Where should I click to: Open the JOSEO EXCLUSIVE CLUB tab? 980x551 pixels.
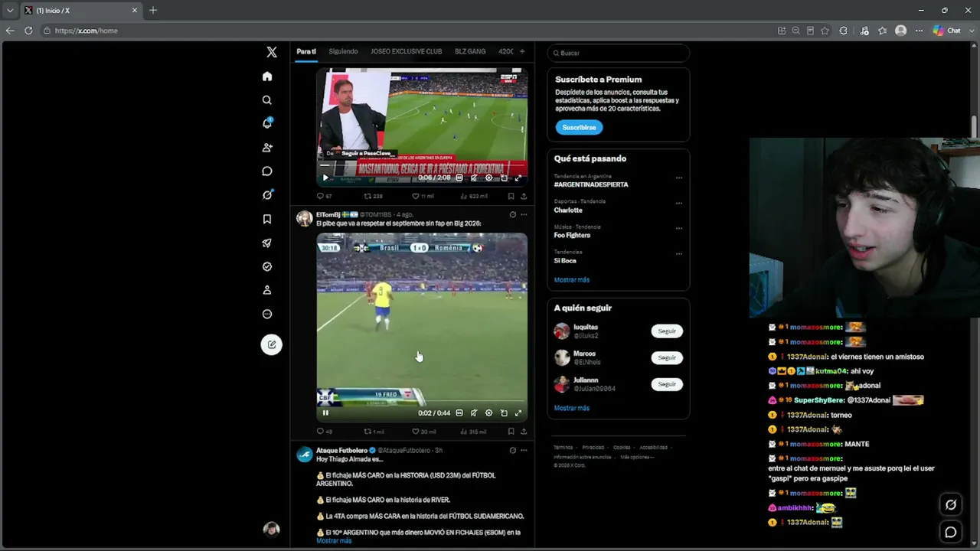(x=407, y=51)
